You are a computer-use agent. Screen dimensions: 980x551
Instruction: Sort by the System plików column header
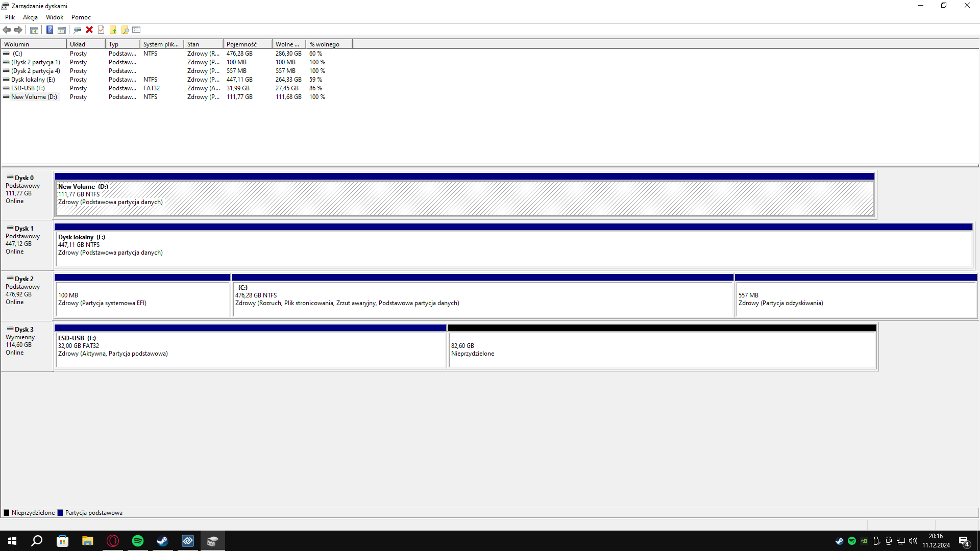pyautogui.click(x=162, y=44)
